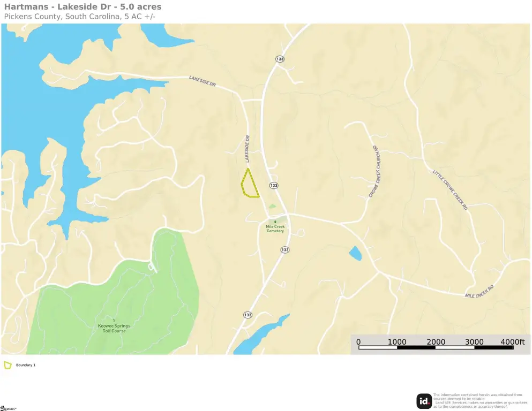
Task: Click the Little Crowe Creek Rd label
Action: pyautogui.click(x=450, y=190)
